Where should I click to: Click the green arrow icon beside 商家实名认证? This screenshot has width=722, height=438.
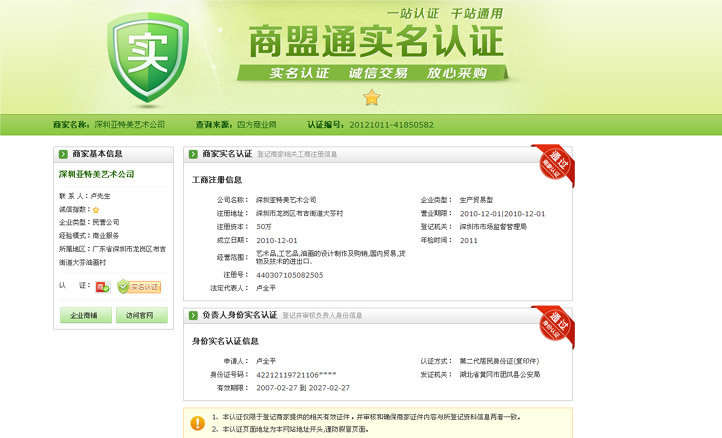point(193,154)
